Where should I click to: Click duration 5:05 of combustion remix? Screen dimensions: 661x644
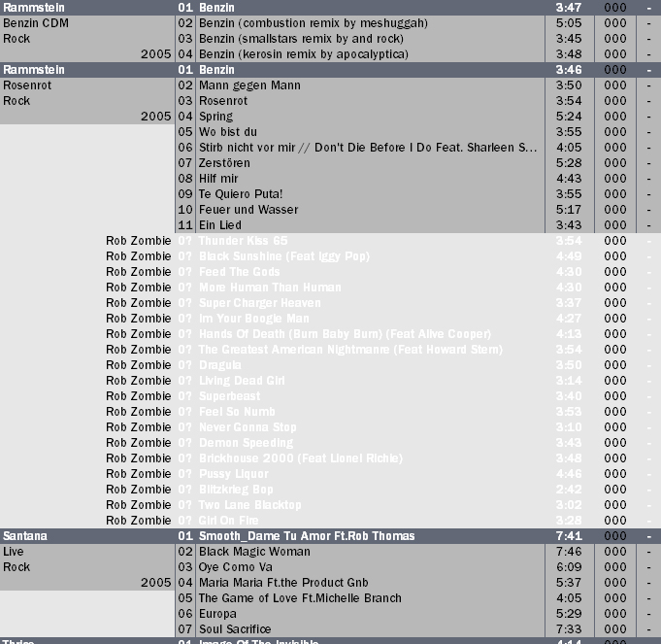pos(569,23)
